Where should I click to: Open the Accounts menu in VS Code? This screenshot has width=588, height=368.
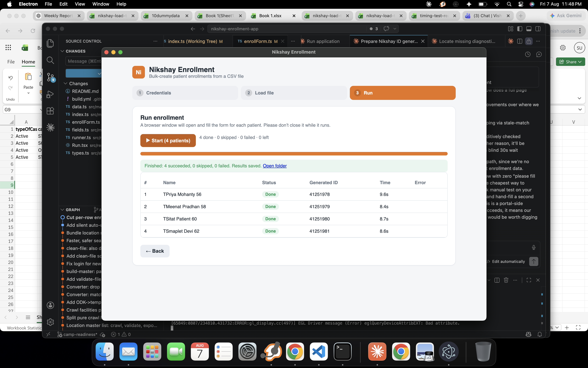point(50,305)
